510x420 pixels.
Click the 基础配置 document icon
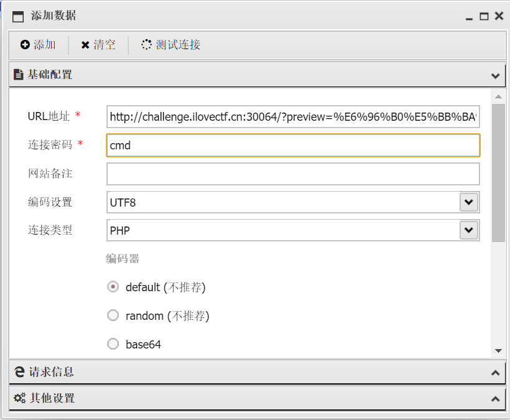tap(18, 75)
